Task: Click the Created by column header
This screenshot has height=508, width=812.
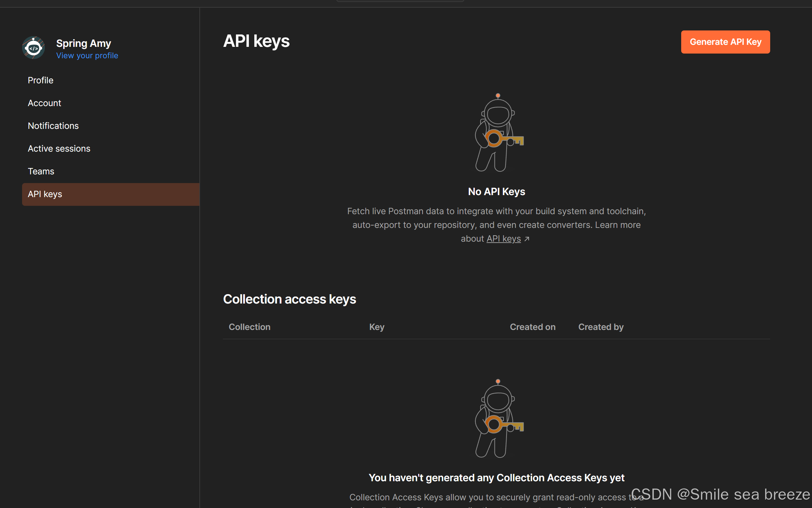Action: [601, 327]
